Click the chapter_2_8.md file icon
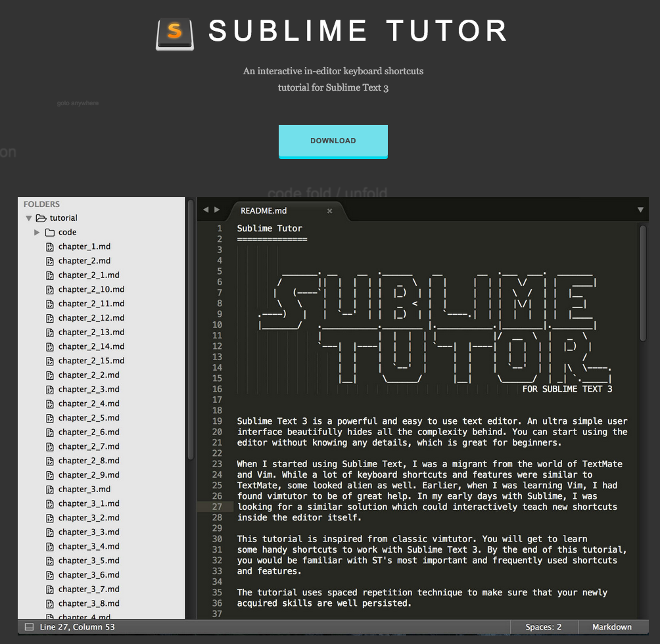This screenshot has height=644, width=660. pos(50,461)
